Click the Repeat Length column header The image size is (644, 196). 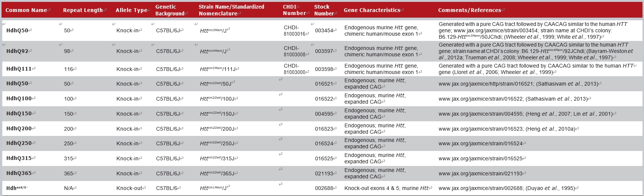(x=83, y=10)
